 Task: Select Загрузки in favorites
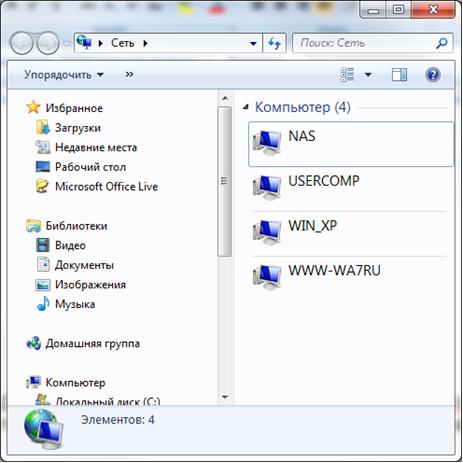(78, 128)
